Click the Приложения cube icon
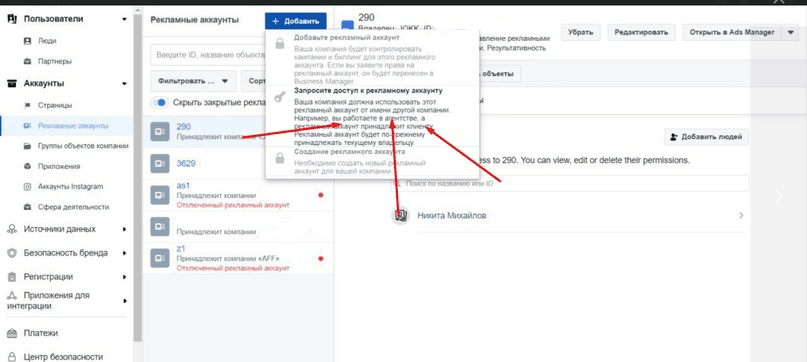This screenshot has height=362, width=807. coord(28,166)
